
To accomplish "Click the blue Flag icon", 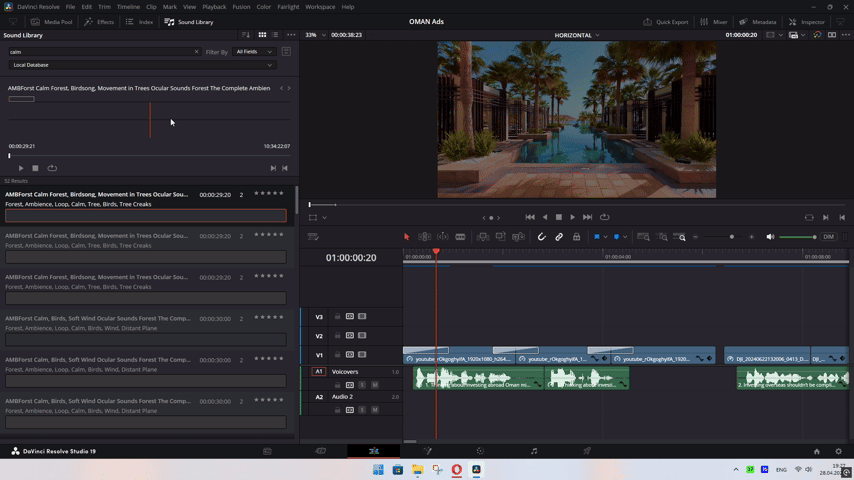I will coord(597,237).
